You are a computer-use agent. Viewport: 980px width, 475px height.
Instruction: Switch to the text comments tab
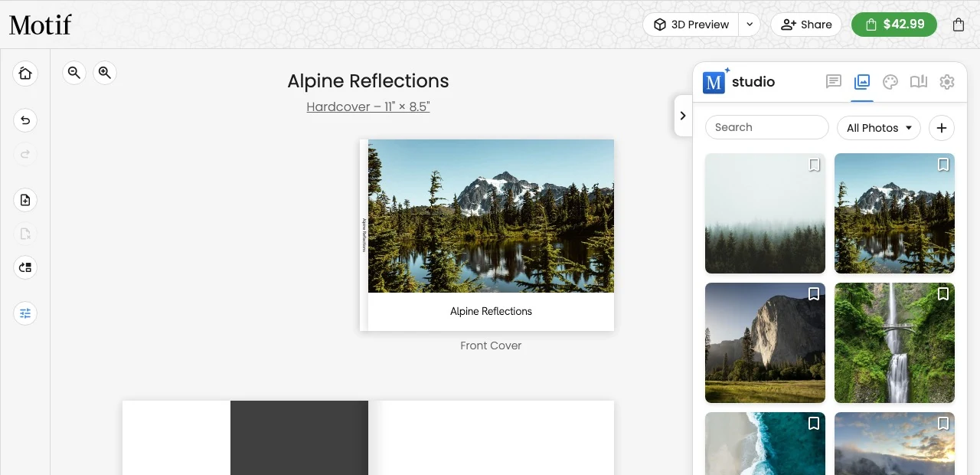(834, 82)
